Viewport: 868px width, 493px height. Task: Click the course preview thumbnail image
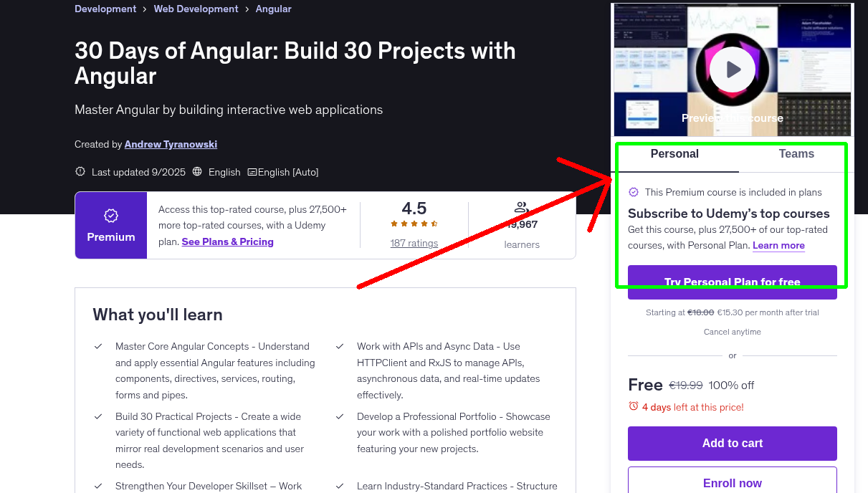point(733,70)
